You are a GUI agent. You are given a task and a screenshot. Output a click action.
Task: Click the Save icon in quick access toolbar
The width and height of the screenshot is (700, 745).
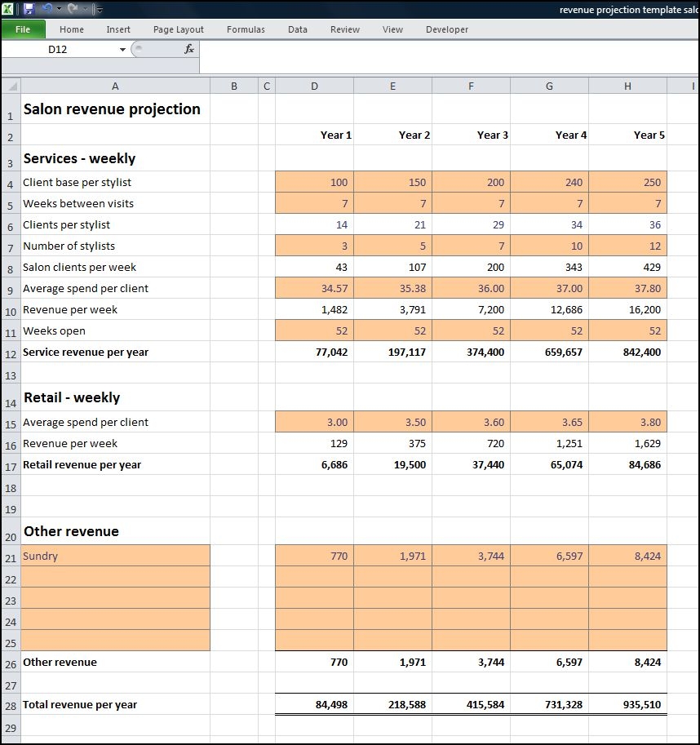[29, 9]
